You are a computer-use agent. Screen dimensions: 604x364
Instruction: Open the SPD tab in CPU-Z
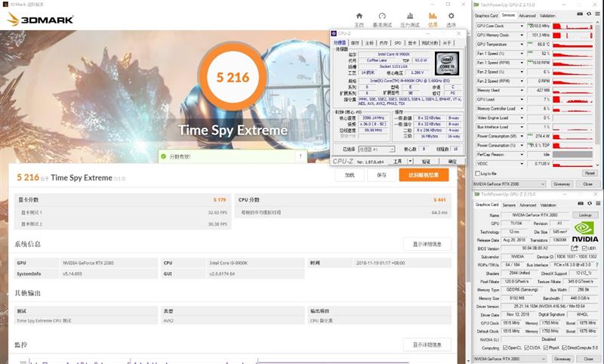(398, 43)
